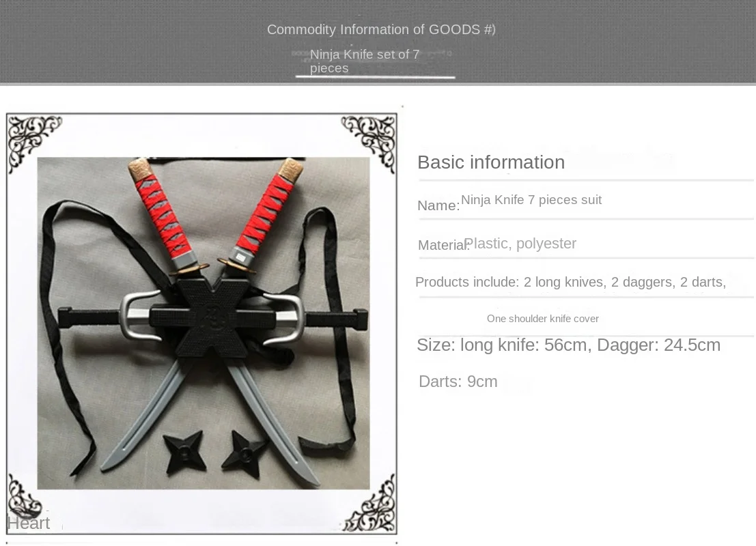Select the 'Ninja Knife set of 7 pieces' title
756x546 pixels.
coord(365,61)
